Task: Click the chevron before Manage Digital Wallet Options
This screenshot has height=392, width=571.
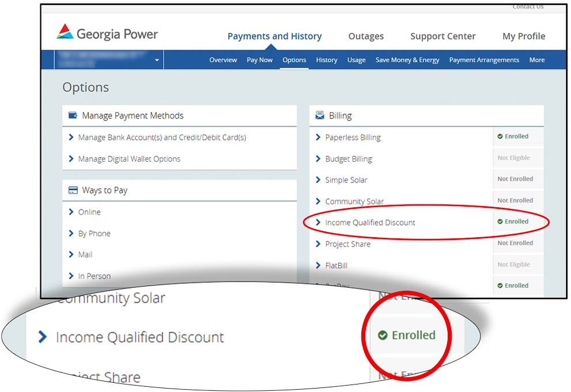Action: coord(71,159)
